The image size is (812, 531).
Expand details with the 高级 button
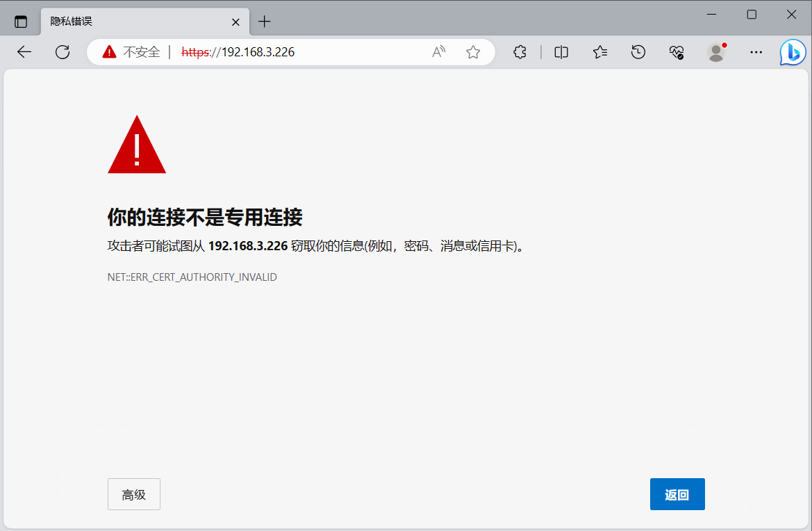[134, 494]
